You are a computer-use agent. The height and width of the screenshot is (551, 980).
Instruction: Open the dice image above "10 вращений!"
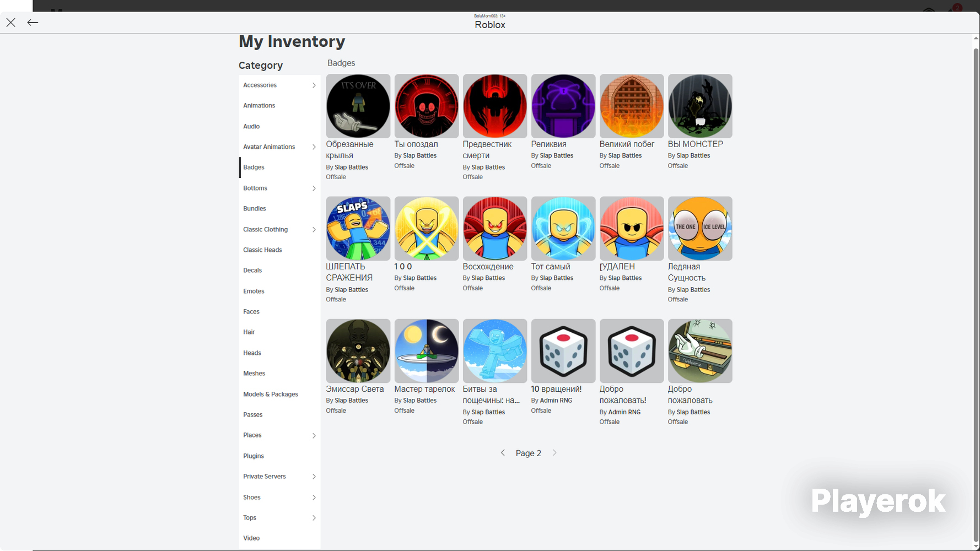(x=563, y=351)
